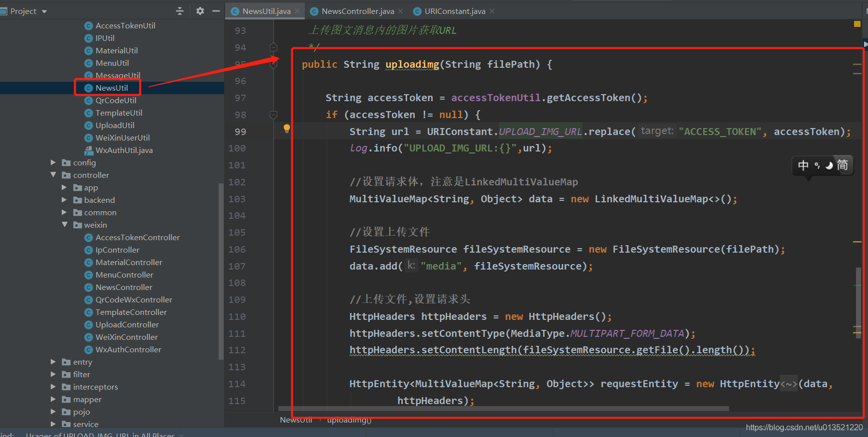Click line number 99 in gutter
Image resolution: width=868 pixels, height=437 pixels.
tap(240, 132)
